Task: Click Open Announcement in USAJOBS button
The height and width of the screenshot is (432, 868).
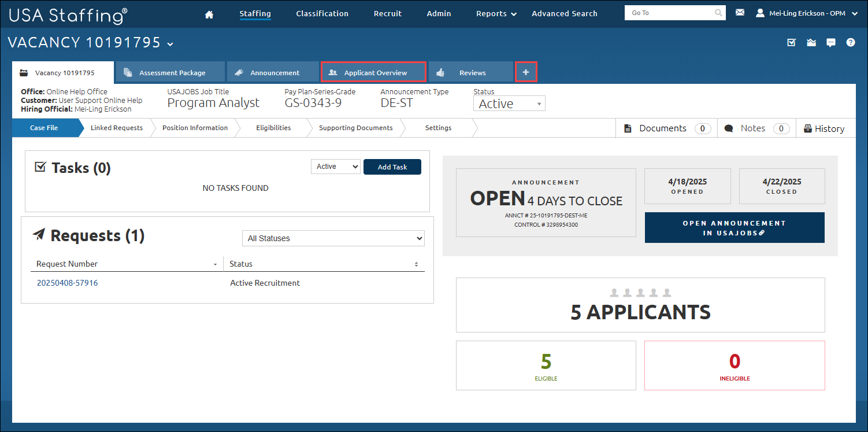Action: [735, 228]
